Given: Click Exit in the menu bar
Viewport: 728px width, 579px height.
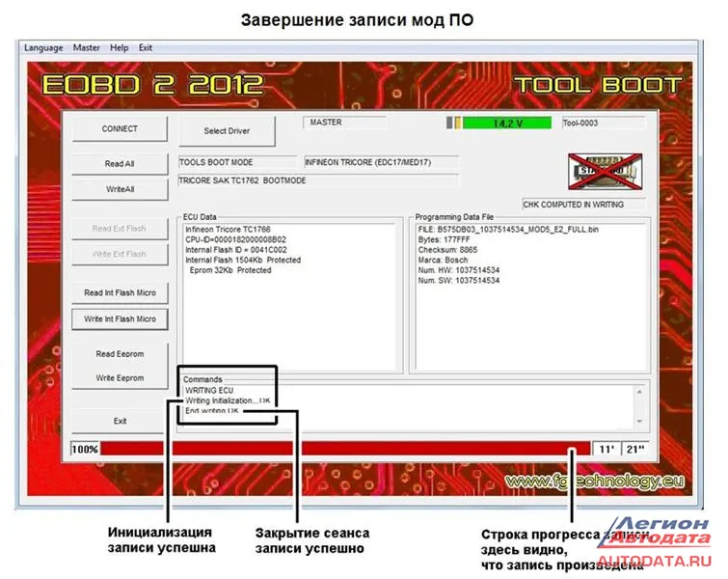Looking at the screenshot, I should [x=146, y=47].
